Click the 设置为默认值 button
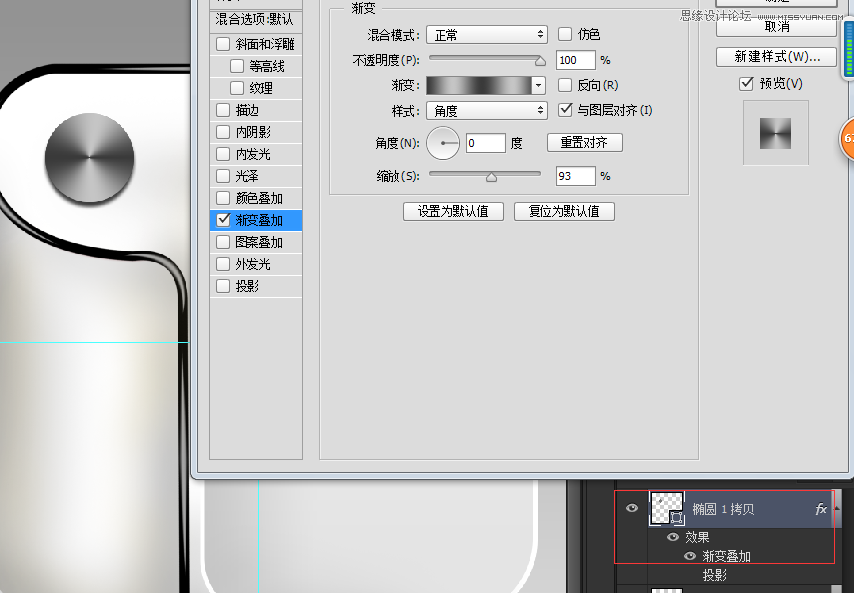Viewport: 854px width, 593px height. pyautogui.click(x=453, y=211)
